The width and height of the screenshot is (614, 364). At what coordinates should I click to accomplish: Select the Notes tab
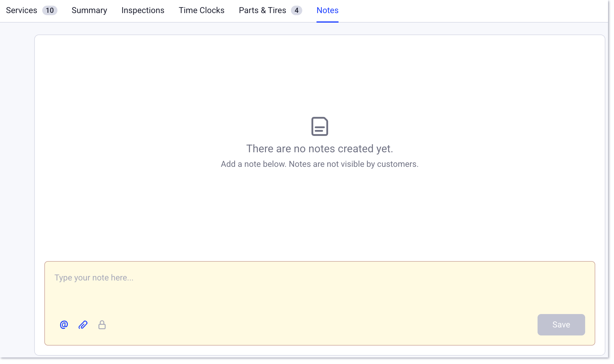[x=327, y=10]
